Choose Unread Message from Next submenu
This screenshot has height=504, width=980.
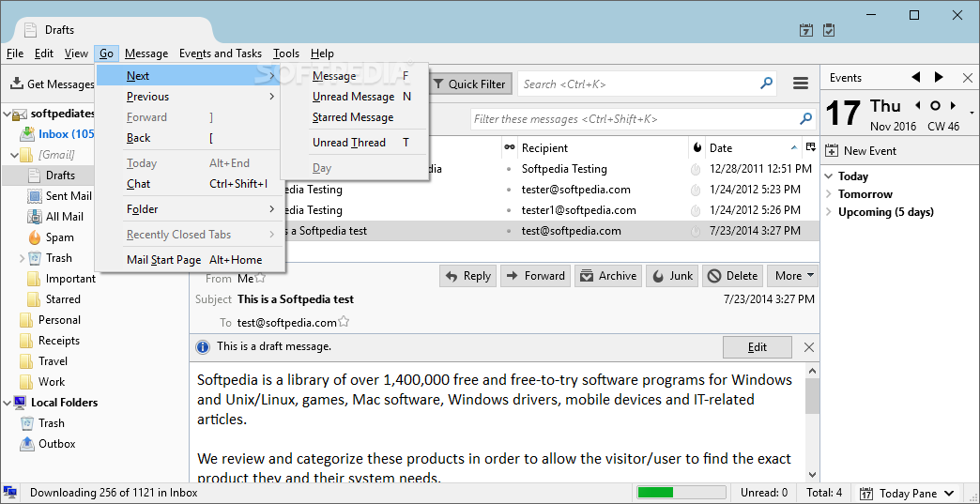tap(355, 97)
